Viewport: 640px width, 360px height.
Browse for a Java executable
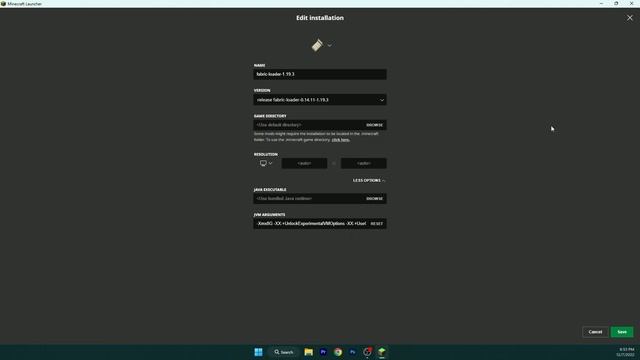tap(374, 199)
